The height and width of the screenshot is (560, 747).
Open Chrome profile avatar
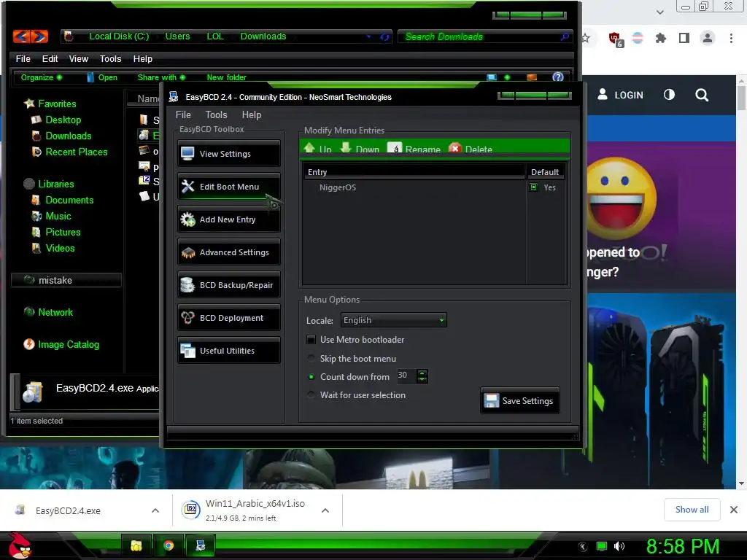(708, 38)
